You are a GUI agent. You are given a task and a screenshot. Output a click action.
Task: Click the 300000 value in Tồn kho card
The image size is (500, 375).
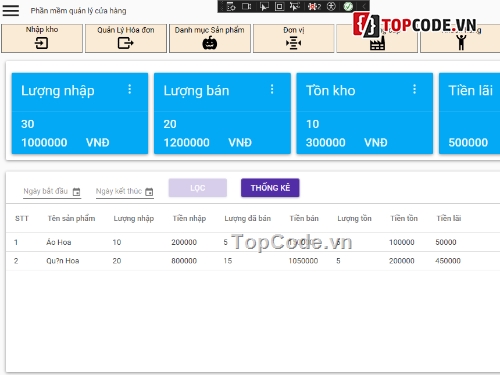326,143
